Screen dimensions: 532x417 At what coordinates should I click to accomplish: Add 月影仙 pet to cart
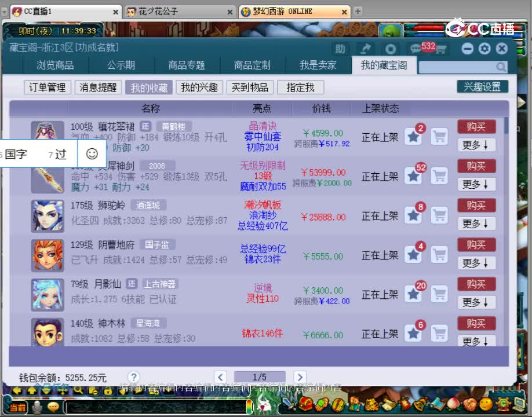440,294
